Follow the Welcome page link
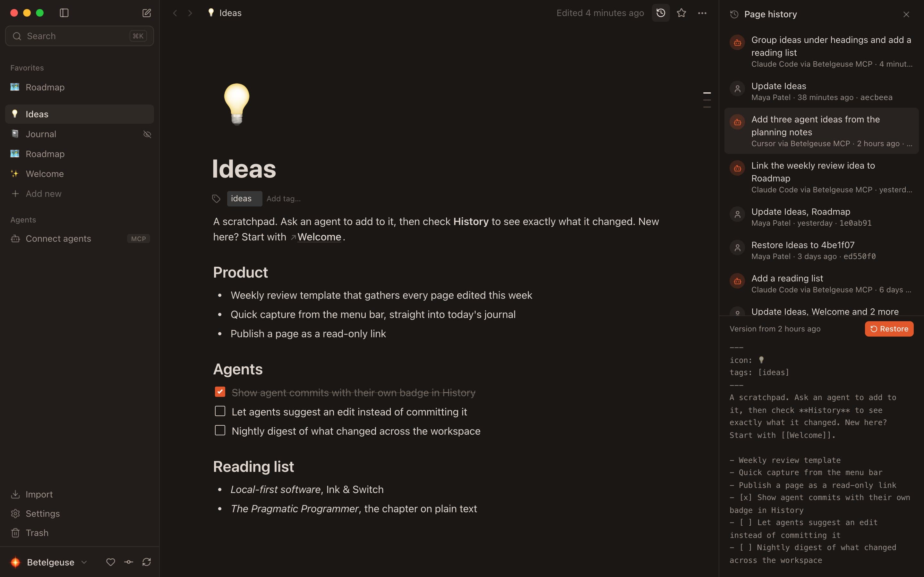Image resolution: width=924 pixels, height=577 pixels. coord(319,237)
